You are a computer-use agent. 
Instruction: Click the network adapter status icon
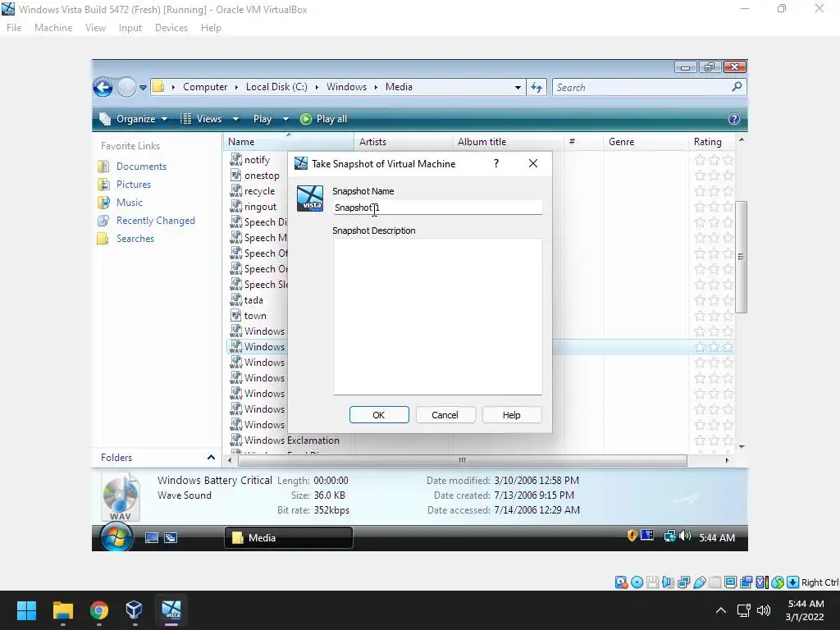[683, 582]
